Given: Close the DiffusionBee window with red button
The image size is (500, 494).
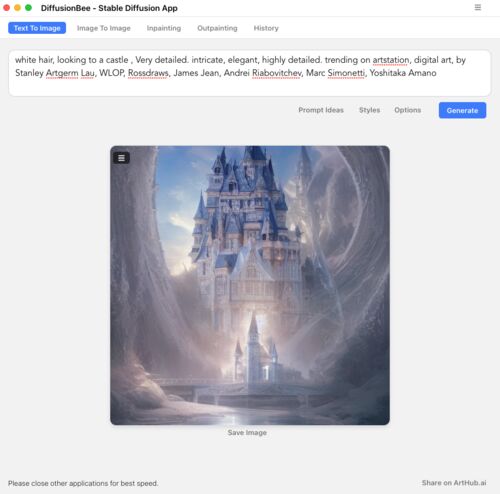Looking at the screenshot, I should (6, 7).
